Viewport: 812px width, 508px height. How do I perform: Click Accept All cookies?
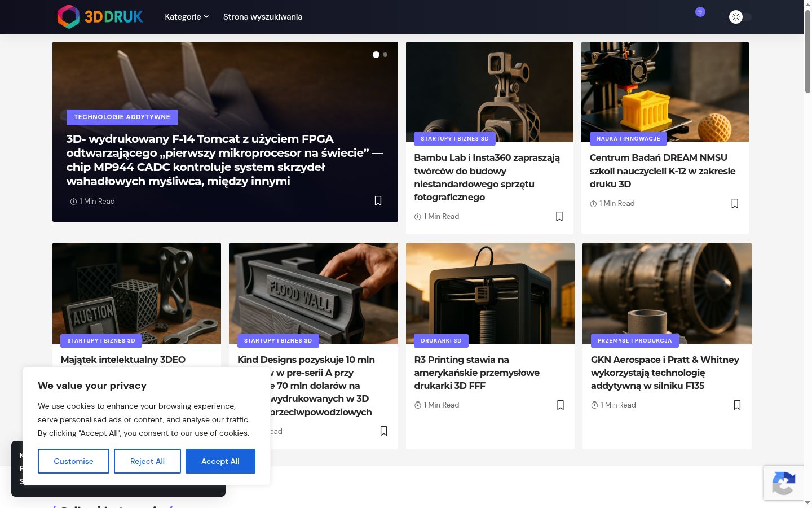(x=220, y=461)
